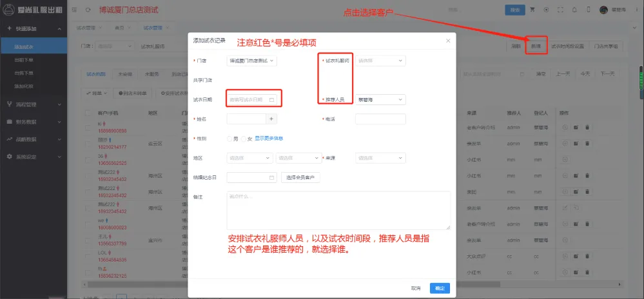
Task: Click the 显示更多信息 link
Action: coord(269,139)
